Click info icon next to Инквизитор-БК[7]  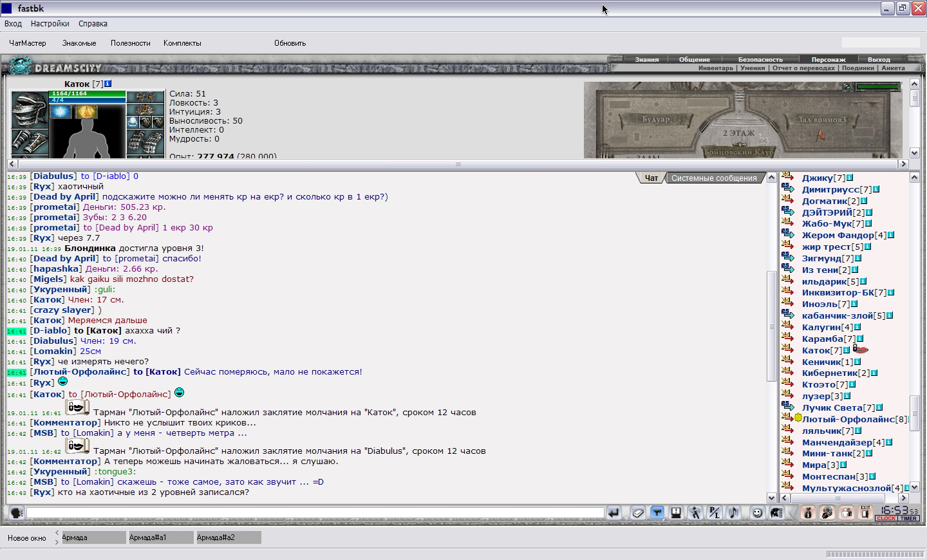point(891,292)
